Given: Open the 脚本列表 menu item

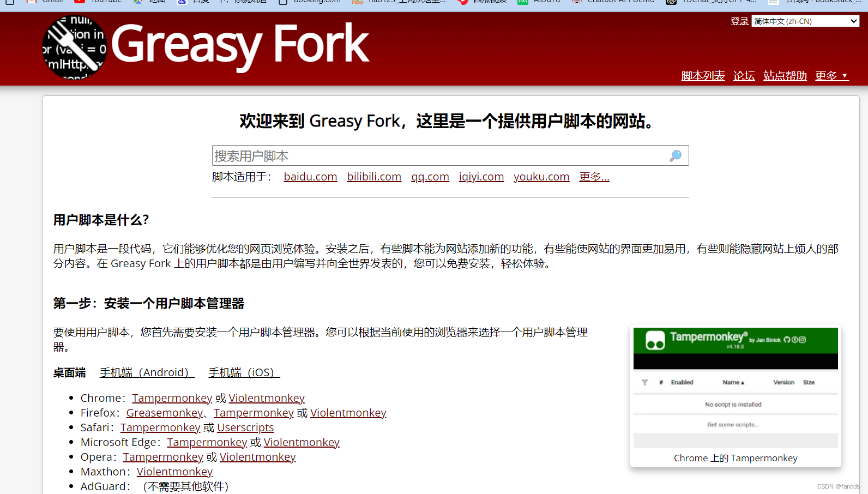Looking at the screenshot, I should 703,76.
